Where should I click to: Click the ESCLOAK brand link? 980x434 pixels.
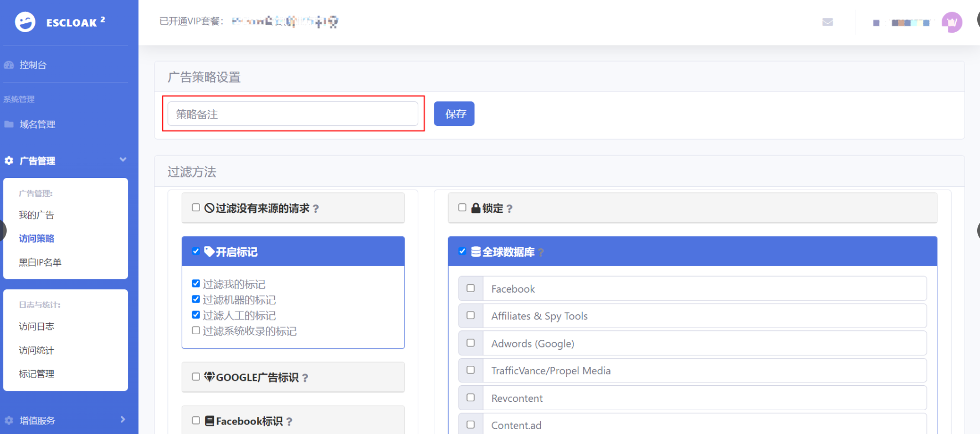[x=75, y=22]
